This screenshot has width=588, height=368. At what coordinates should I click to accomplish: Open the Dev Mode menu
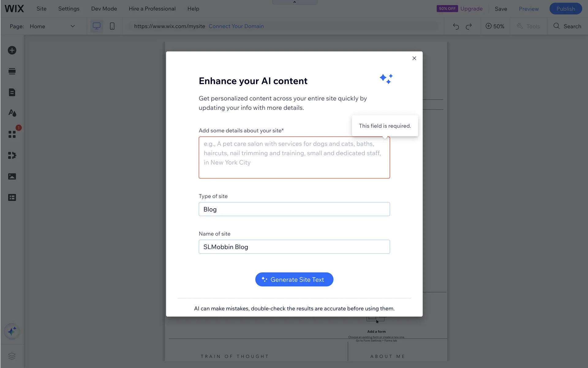(104, 9)
